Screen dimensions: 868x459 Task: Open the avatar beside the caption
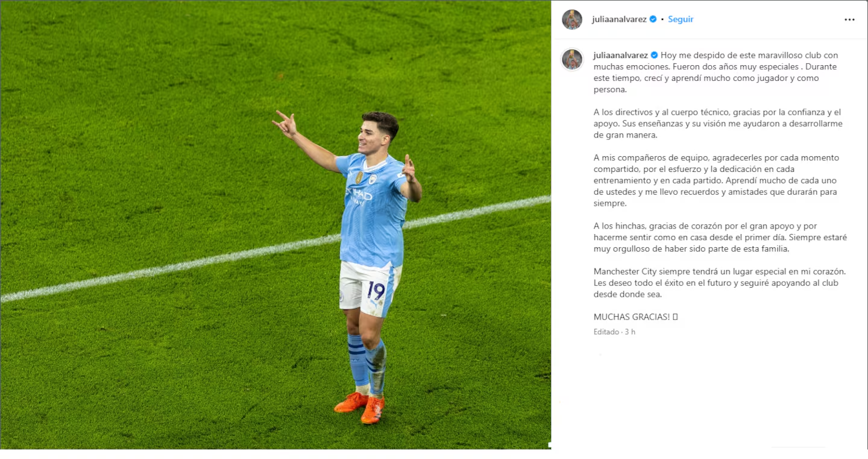tap(572, 59)
